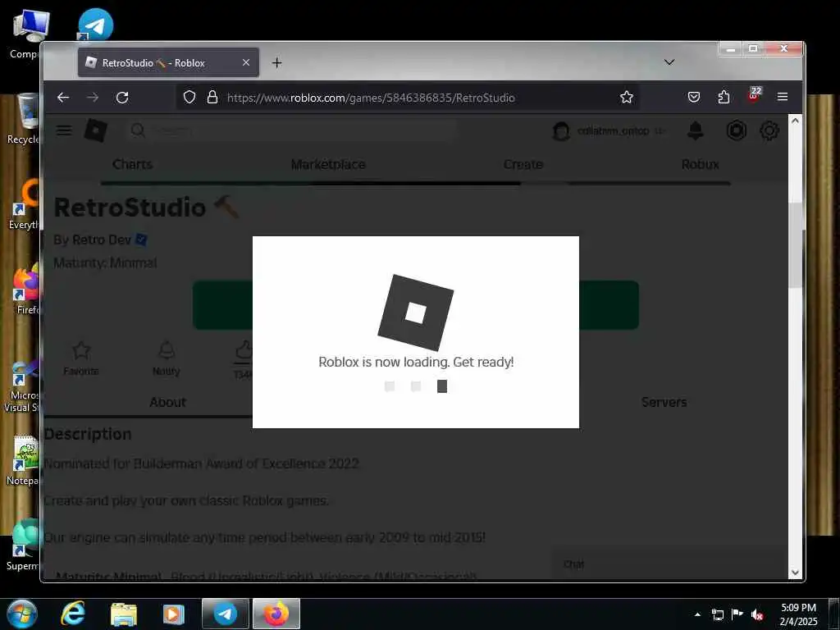Image resolution: width=840 pixels, height=630 pixels.
Task: Open the Action Center flag icon
Action: 737,614
